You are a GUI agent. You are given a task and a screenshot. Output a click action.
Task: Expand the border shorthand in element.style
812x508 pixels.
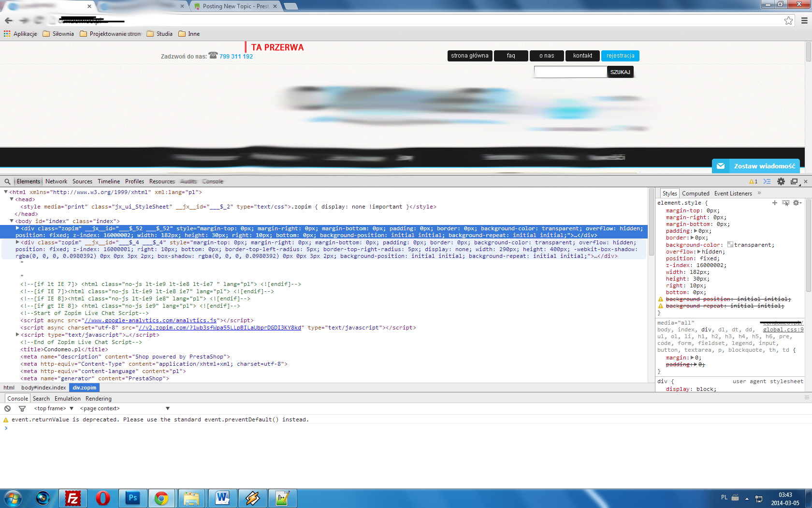pyautogui.click(x=692, y=238)
